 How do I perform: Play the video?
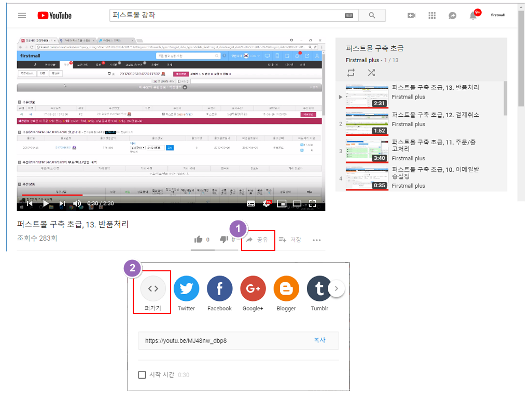(46, 203)
